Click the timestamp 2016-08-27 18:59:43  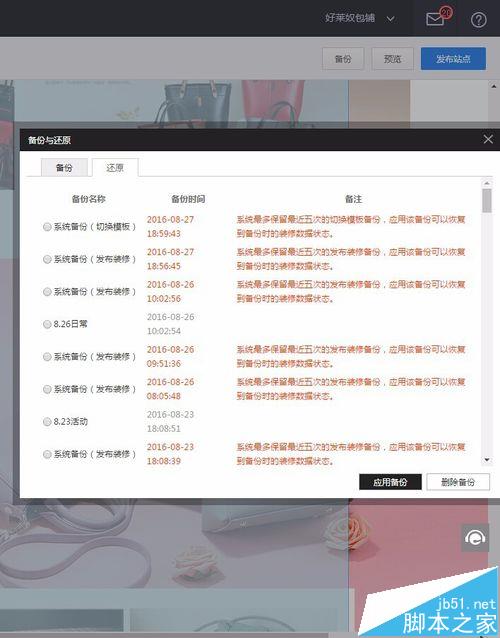[170, 227]
